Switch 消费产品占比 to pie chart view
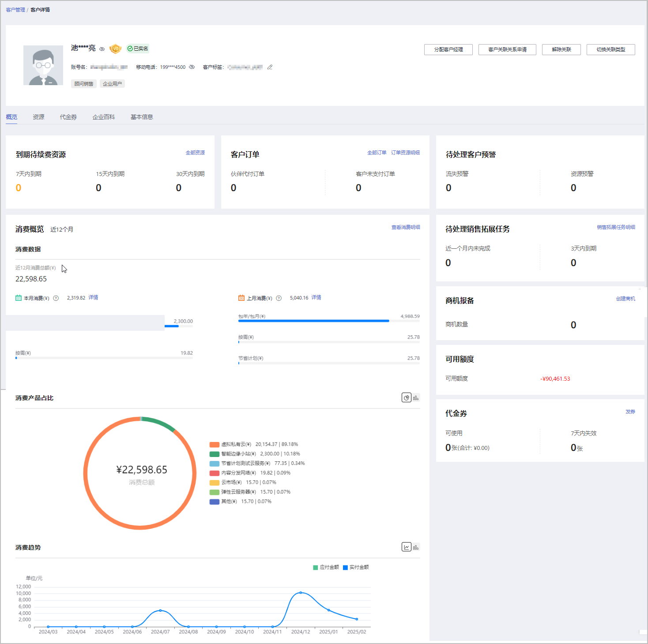The image size is (648, 644). coord(406,397)
